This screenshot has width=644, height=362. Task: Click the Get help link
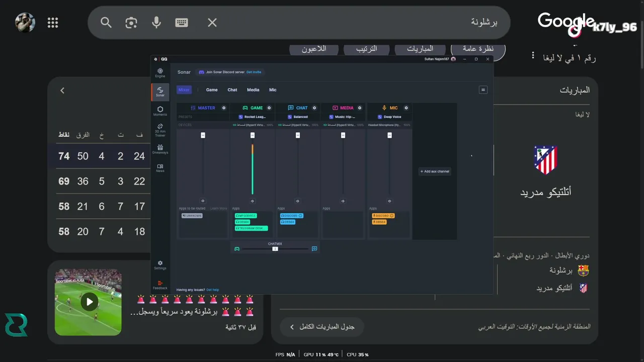(212, 290)
